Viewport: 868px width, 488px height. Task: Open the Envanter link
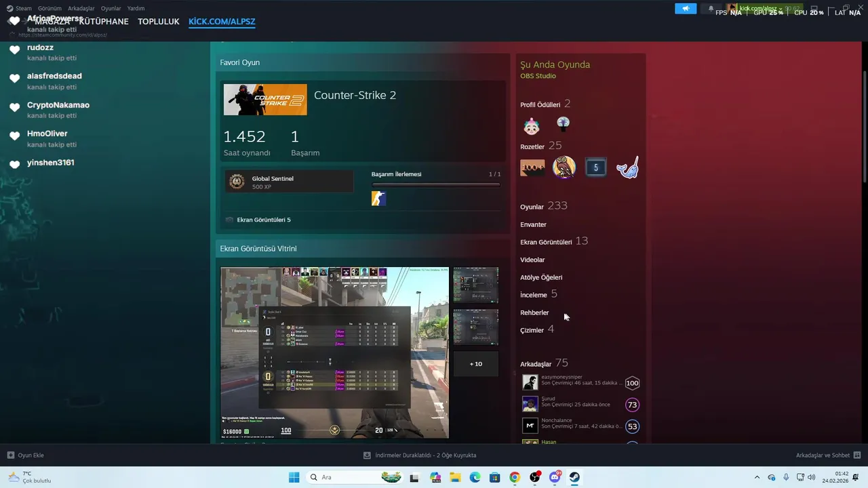pyautogui.click(x=533, y=224)
